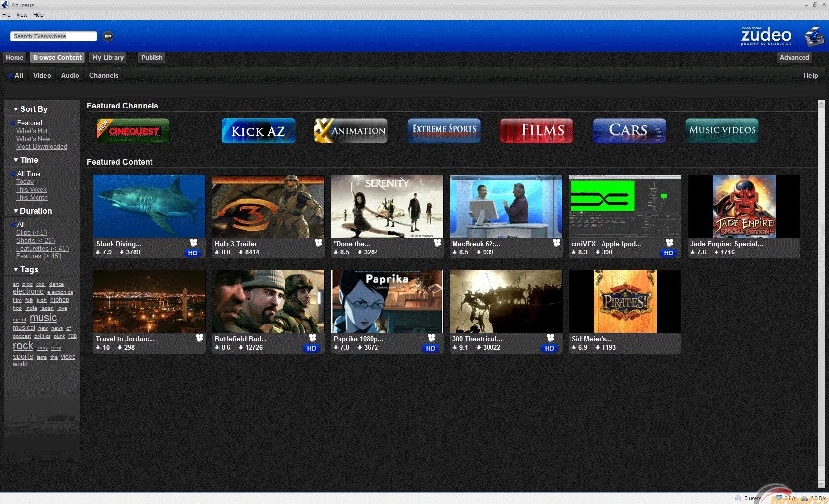Click the upload speed arrow in status bar
The image size is (829, 504).
pos(805,498)
